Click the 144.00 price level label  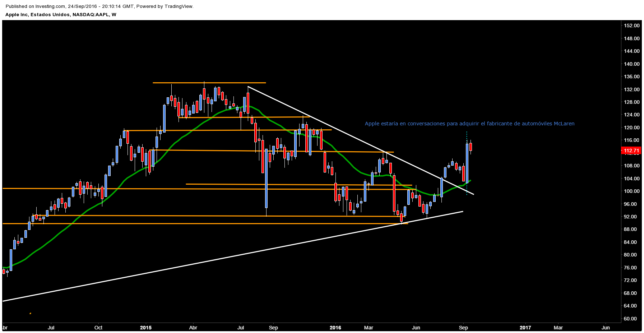pos(631,51)
